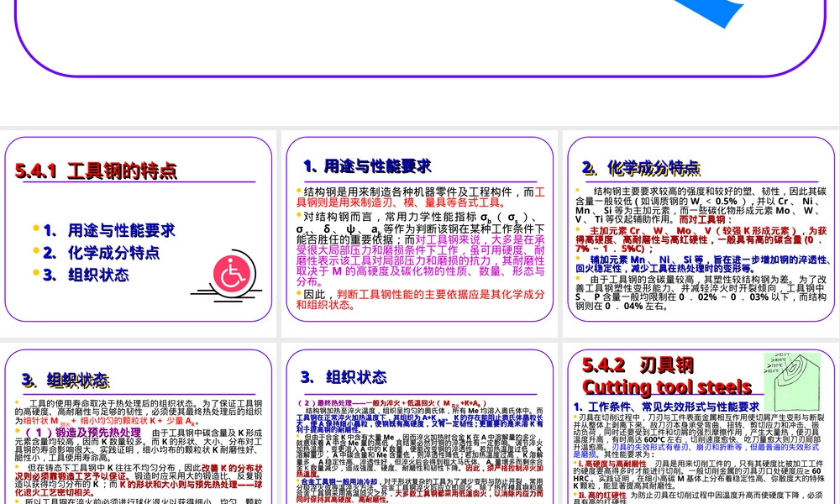Click heading '2. 化学成分特点' on third slide

pyautogui.click(x=641, y=168)
